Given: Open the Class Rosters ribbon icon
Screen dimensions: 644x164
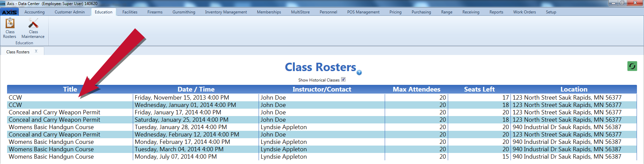Looking at the screenshot, I should pos(10,28).
